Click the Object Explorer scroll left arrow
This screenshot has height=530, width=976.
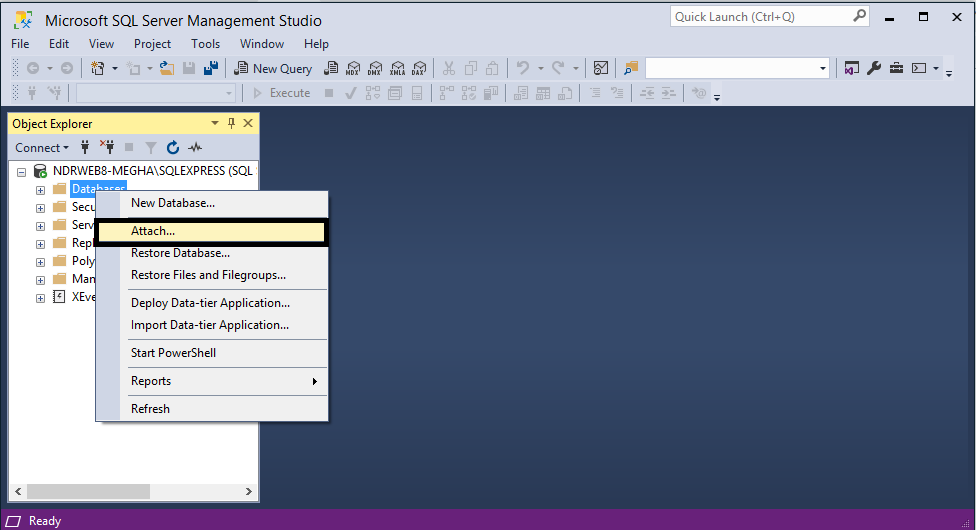click(18, 491)
